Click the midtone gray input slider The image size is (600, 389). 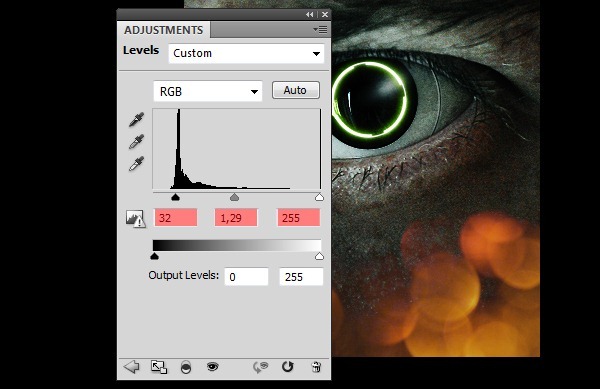click(x=234, y=197)
